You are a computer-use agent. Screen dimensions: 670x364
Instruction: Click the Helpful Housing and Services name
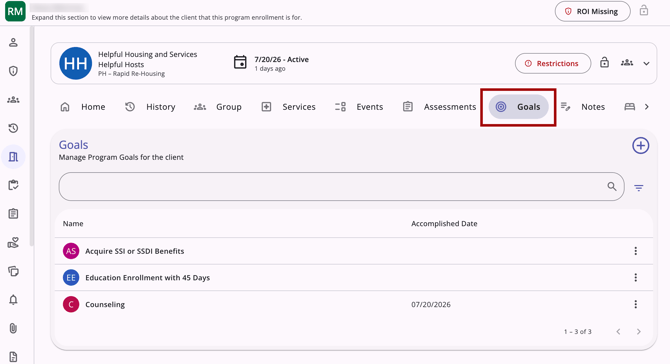point(147,54)
